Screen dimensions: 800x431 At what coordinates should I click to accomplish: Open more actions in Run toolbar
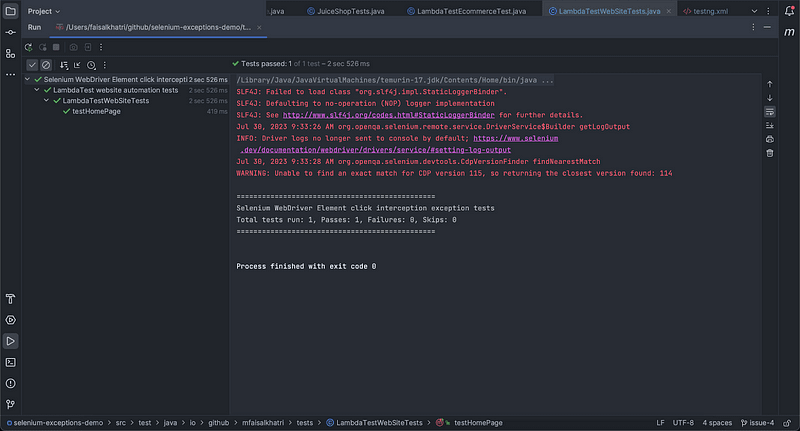(101, 47)
